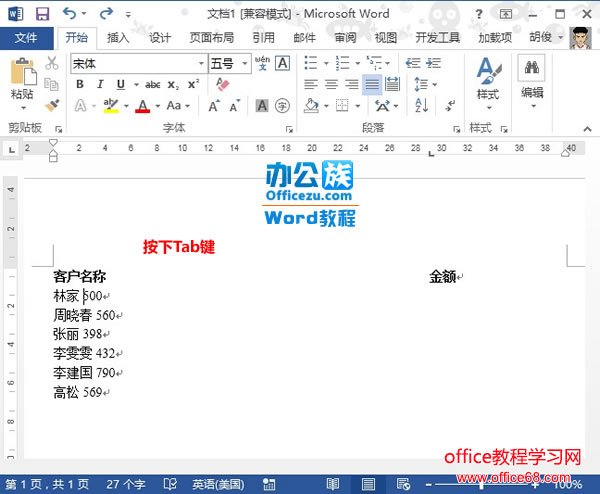The height and width of the screenshot is (494, 600).
Task: Apply character border icon
Action: coord(283,63)
